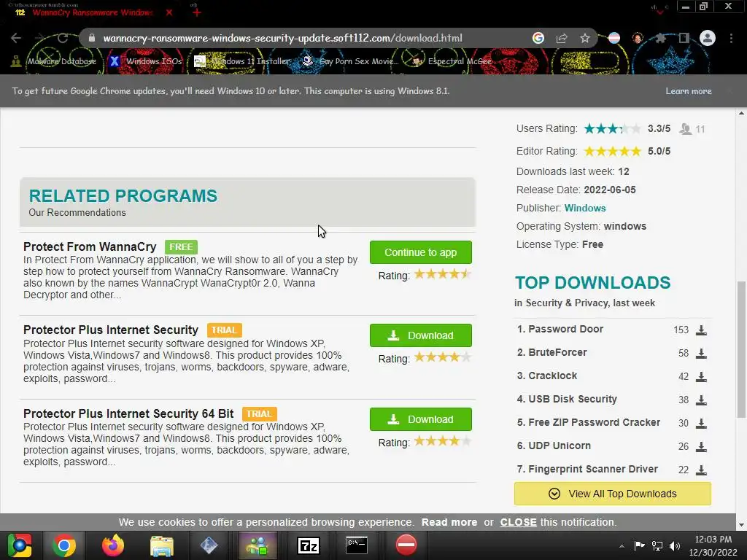This screenshot has width=747, height=560.
Task: Click download icon next to BruteForcer
Action: point(701,354)
